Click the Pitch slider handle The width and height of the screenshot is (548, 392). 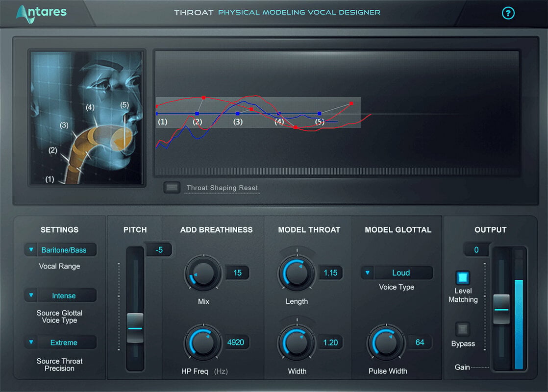(135, 328)
